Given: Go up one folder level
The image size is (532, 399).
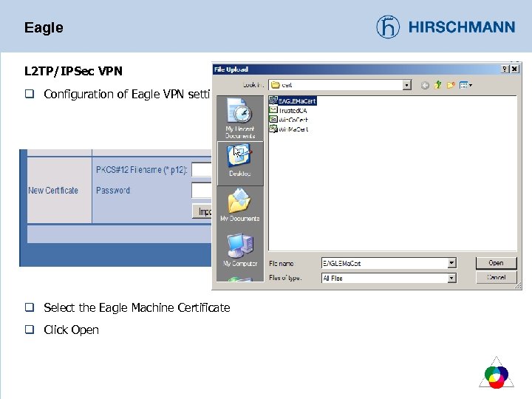Looking at the screenshot, I should click(x=437, y=85).
